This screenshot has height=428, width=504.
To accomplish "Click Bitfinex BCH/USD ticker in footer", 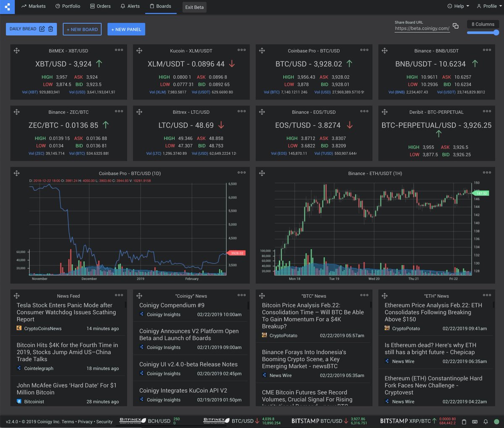I will click(150, 421).
